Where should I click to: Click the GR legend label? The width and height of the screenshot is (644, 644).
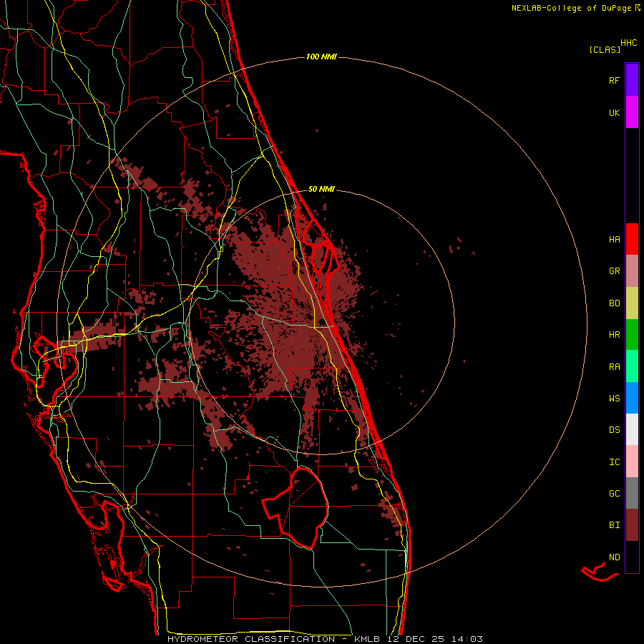(x=614, y=271)
